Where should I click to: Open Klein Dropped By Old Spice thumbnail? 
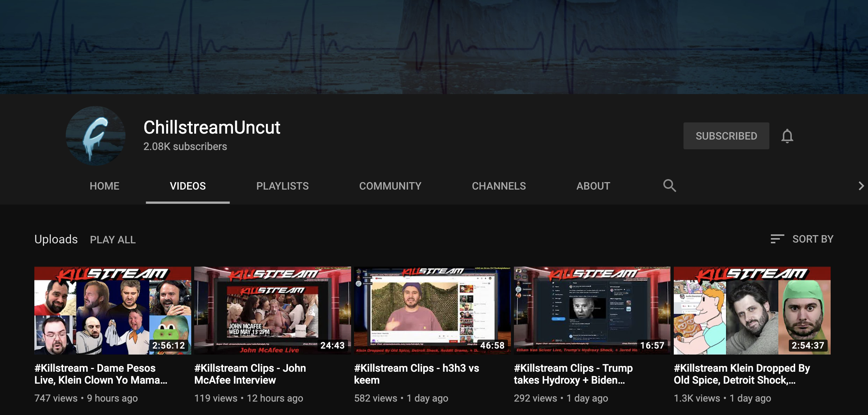[752, 311]
